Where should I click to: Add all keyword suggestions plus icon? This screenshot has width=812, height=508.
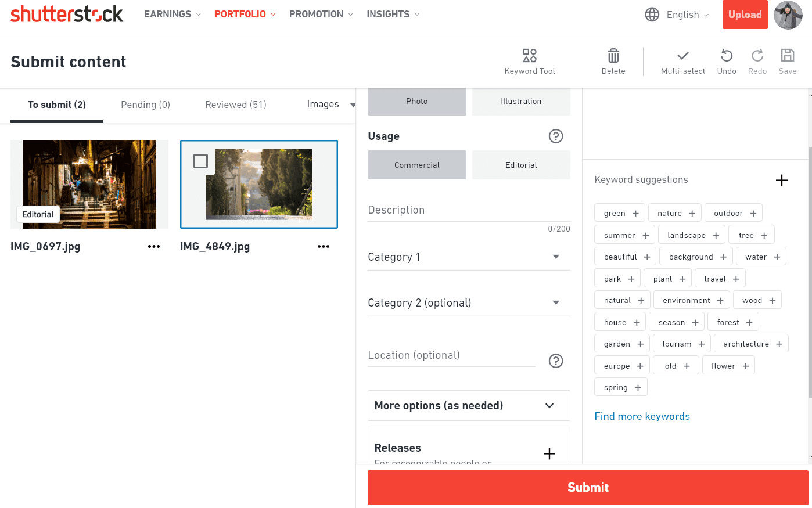[x=782, y=180]
